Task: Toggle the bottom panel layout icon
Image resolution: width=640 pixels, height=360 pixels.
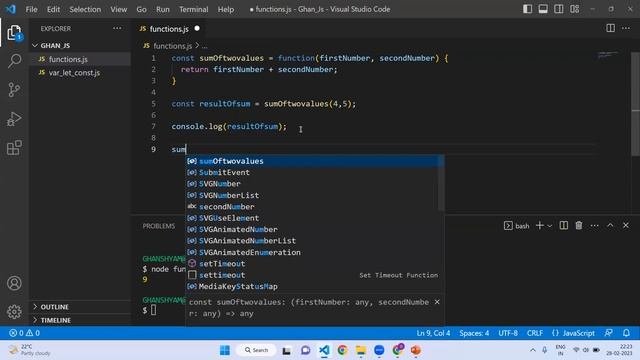Action: 543,9
